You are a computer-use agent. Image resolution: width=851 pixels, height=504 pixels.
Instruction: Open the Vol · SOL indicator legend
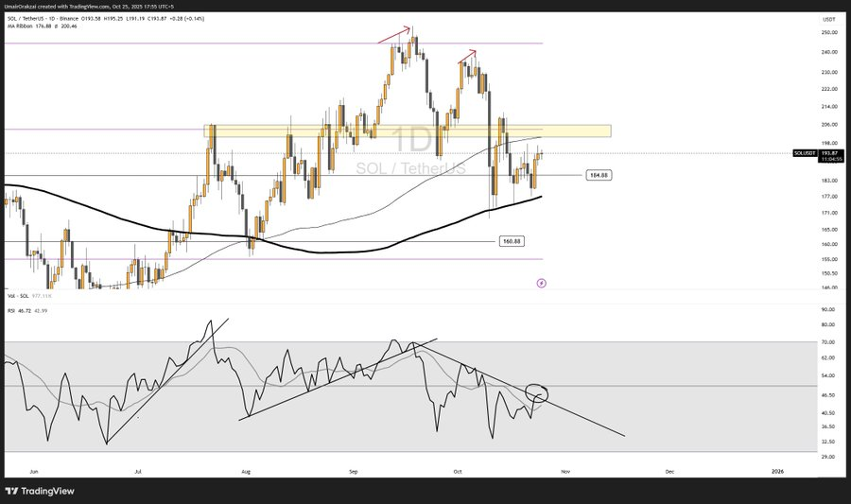(20, 297)
